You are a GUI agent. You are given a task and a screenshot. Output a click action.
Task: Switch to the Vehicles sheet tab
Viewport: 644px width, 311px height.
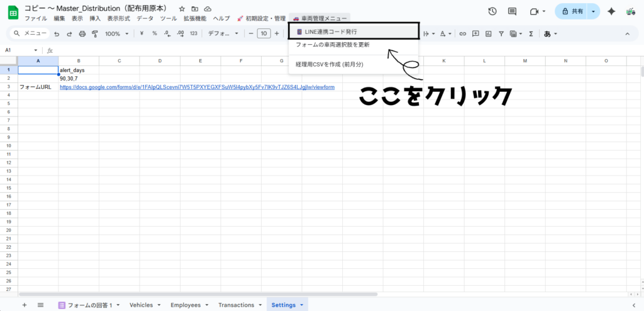145,305
